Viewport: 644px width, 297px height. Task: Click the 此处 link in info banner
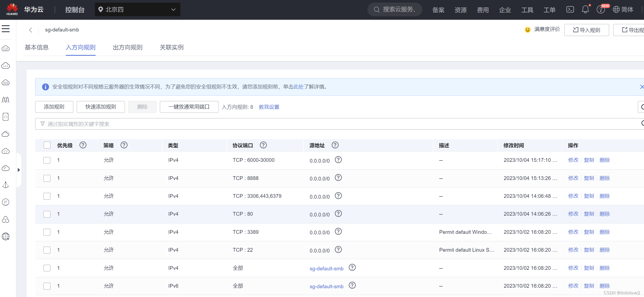tap(299, 87)
